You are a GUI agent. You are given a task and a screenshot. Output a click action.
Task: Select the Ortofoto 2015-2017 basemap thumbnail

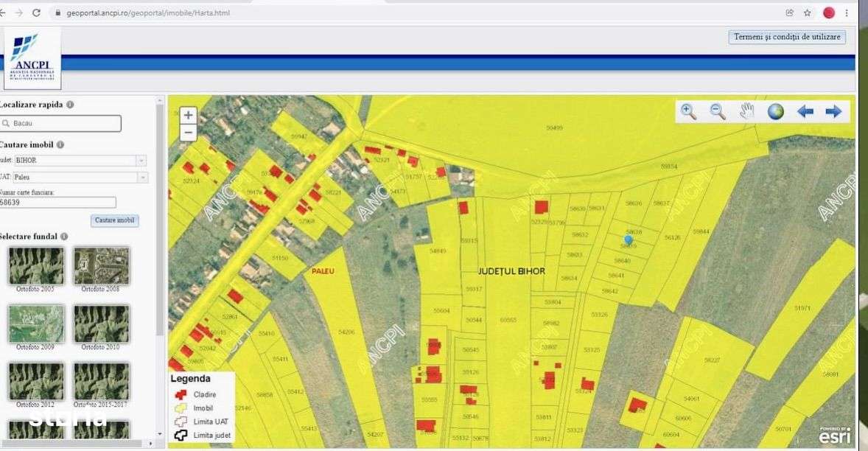click(x=101, y=382)
